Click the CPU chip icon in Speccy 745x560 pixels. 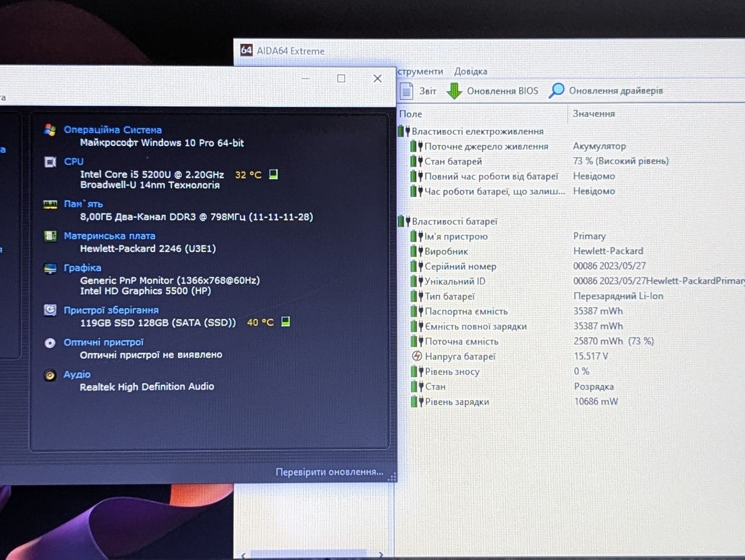(x=50, y=162)
